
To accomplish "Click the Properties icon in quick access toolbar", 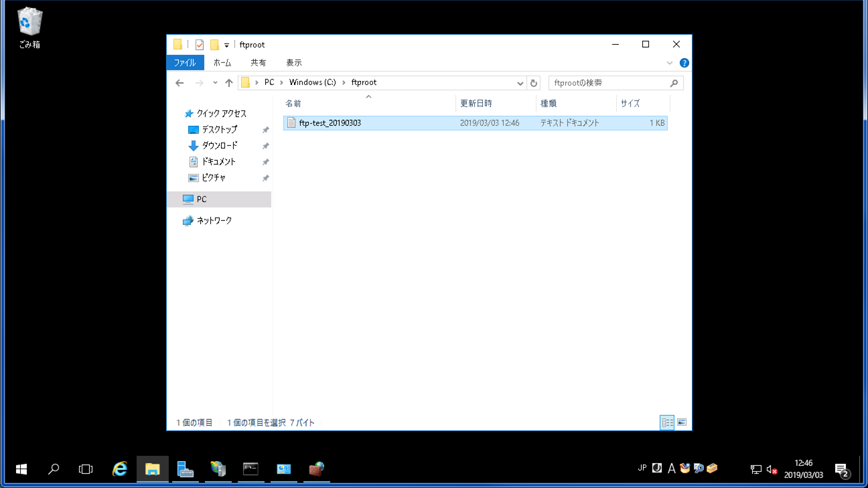I will pos(200,45).
